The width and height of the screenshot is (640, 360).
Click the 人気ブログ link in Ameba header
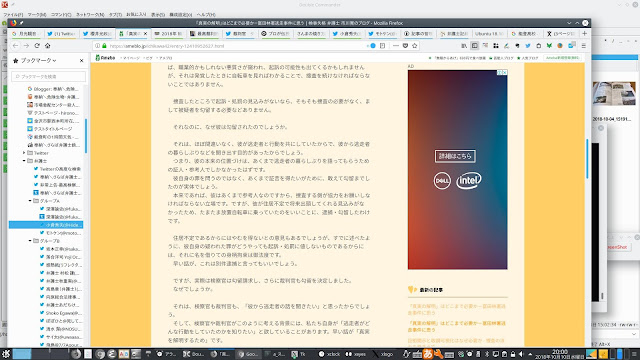click(528, 58)
